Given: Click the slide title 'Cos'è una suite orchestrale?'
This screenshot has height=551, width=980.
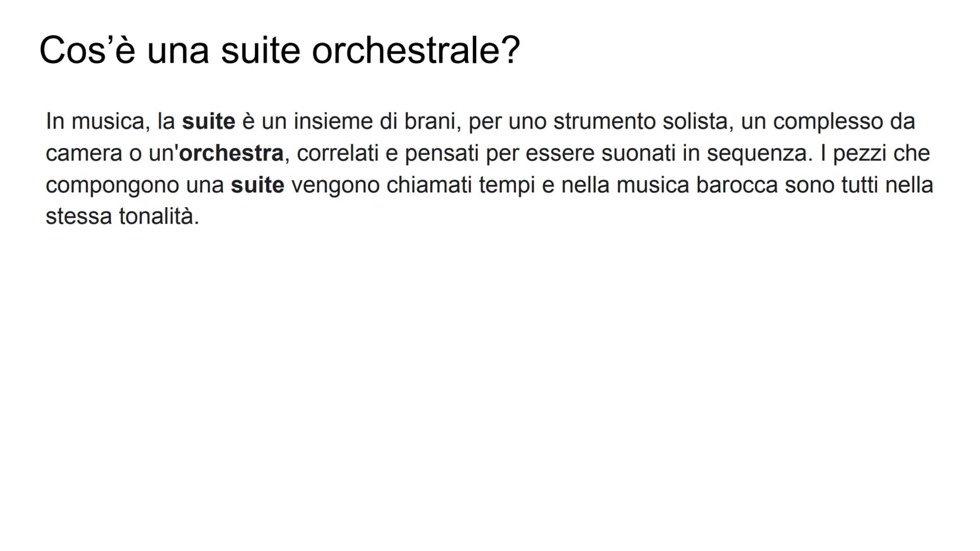Looking at the screenshot, I should [x=280, y=51].
